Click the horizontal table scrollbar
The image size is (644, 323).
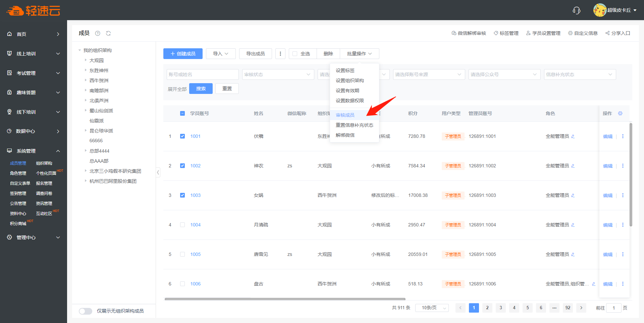coord(285,299)
